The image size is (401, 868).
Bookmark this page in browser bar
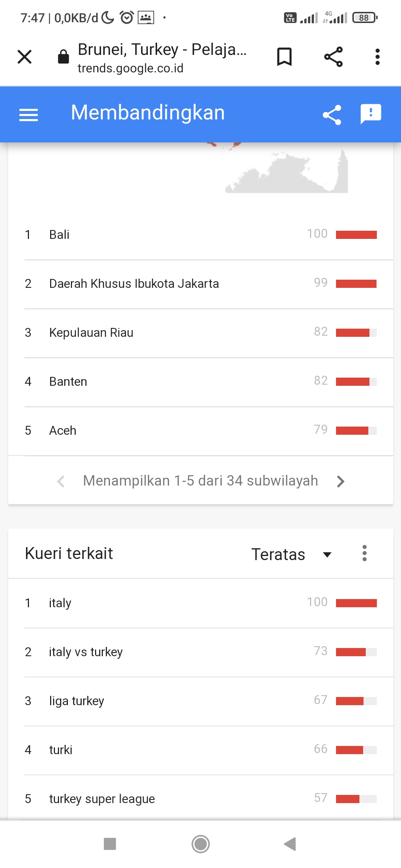pyautogui.click(x=284, y=57)
